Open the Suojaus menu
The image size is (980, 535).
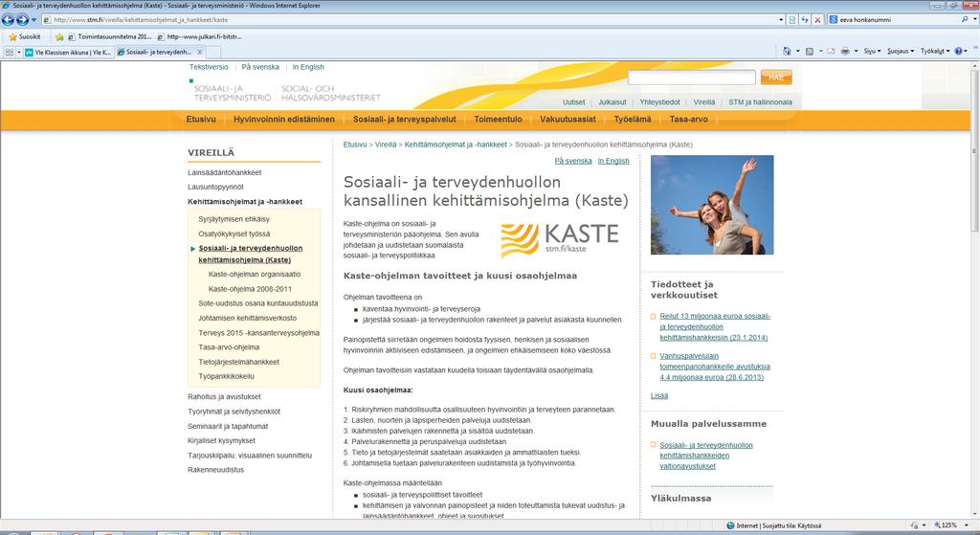pos(900,52)
